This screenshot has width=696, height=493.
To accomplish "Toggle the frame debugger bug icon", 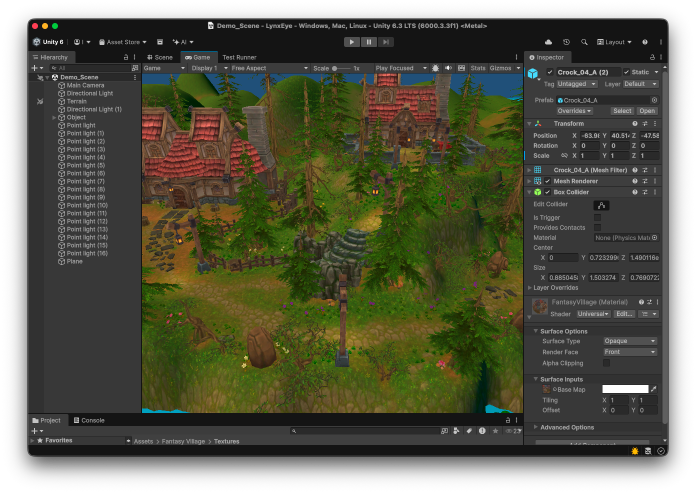I will pyautogui.click(x=435, y=68).
